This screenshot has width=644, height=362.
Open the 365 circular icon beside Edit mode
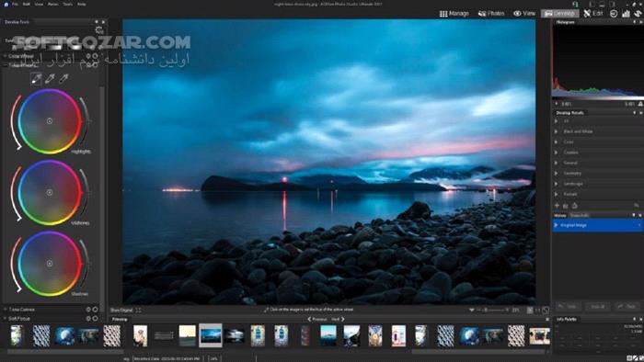tap(614, 14)
